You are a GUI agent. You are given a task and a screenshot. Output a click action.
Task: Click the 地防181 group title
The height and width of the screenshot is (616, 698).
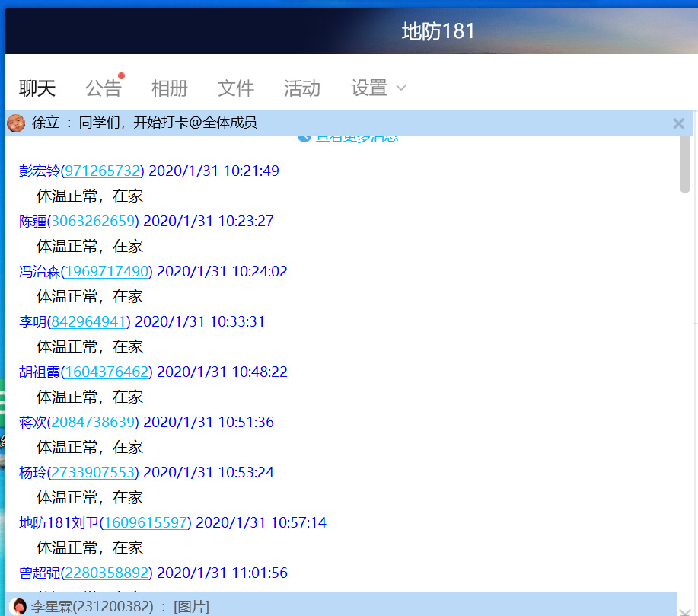tap(438, 32)
